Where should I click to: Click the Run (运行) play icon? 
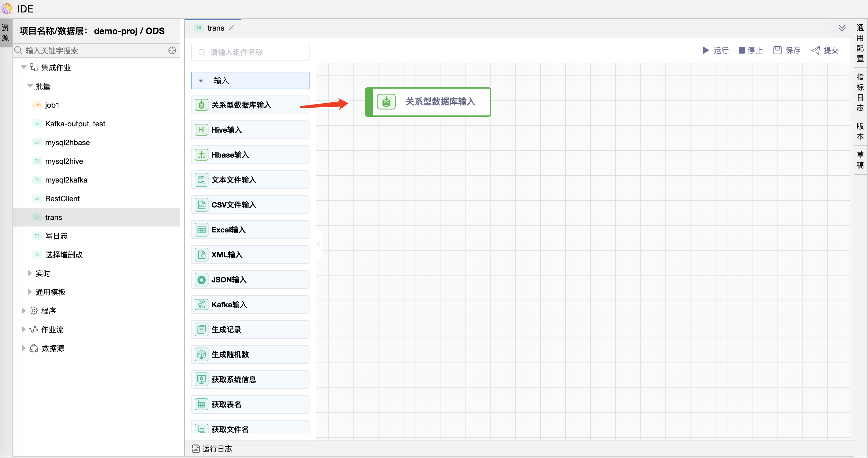(705, 51)
